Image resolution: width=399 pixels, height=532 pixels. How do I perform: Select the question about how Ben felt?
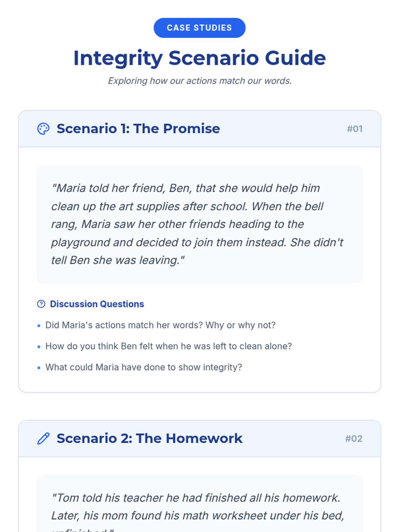click(x=169, y=346)
